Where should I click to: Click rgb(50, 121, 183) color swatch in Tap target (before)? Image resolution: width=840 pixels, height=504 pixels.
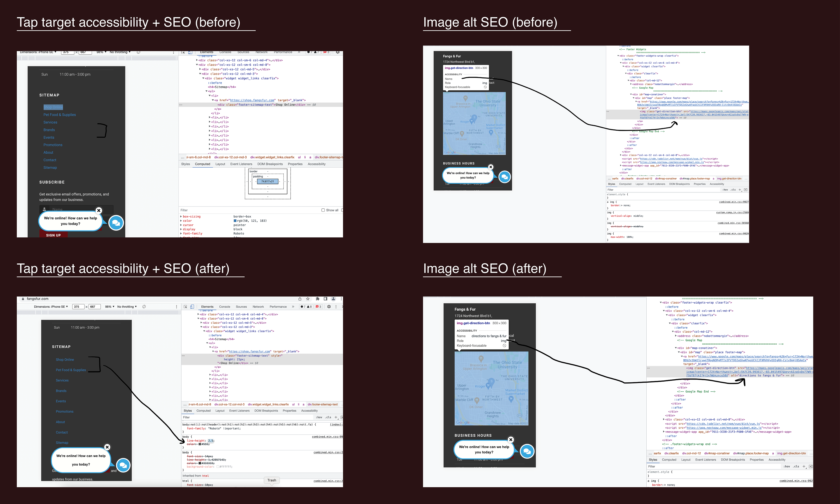click(235, 221)
